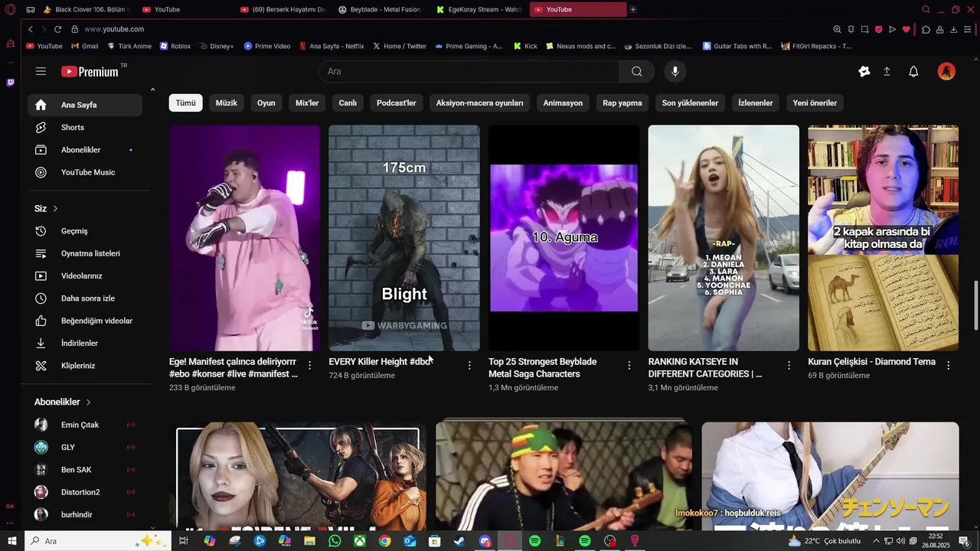The image size is (980, 551).
Task: Switch to EgeKoray Stream browser tab
Action: (479, 9)
